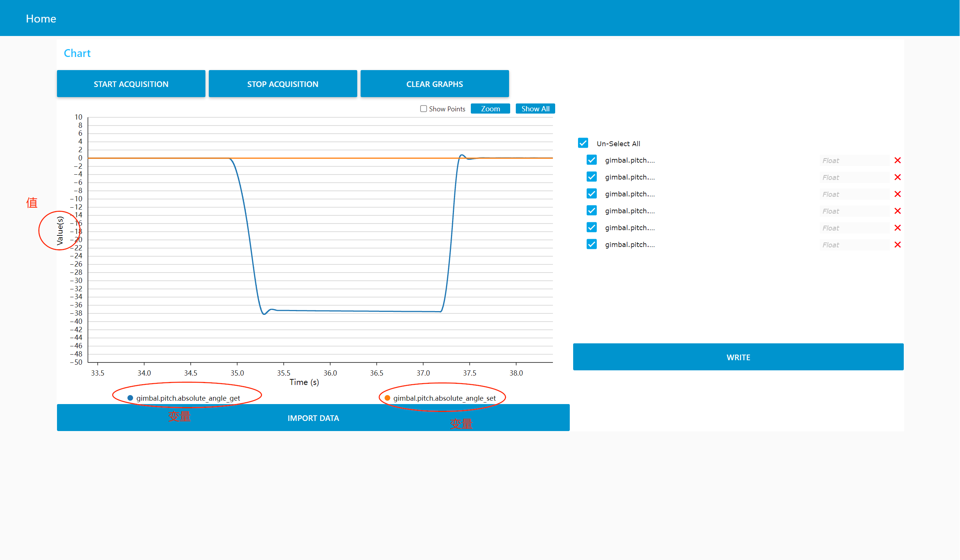This screenshot has height=560, width=960.
Task: Click Show All to reset chart view
Action: click(535, 109)
